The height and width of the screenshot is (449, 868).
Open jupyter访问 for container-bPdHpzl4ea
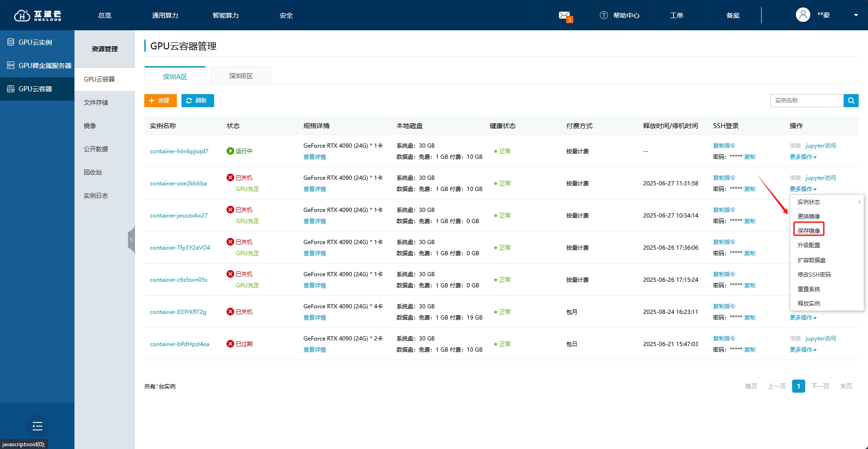click(821, 339)
